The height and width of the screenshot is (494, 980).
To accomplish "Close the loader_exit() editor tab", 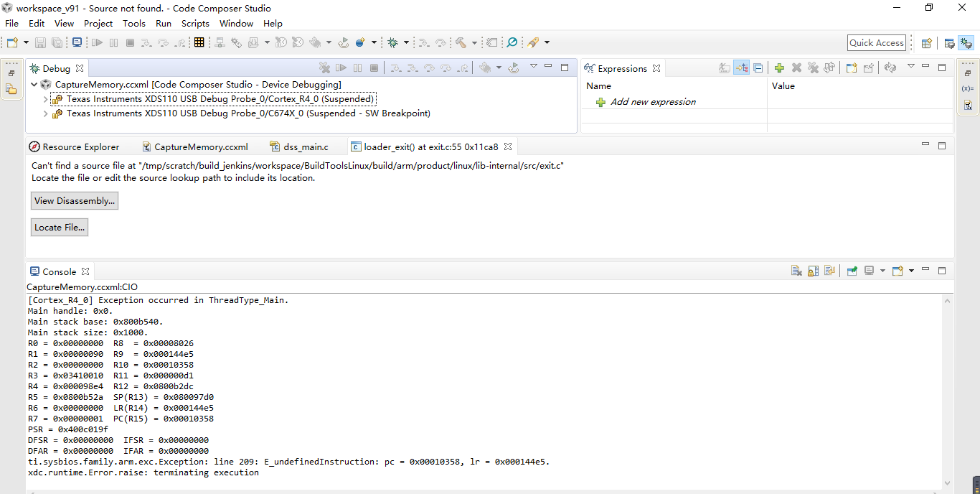I will coord(507,146).
